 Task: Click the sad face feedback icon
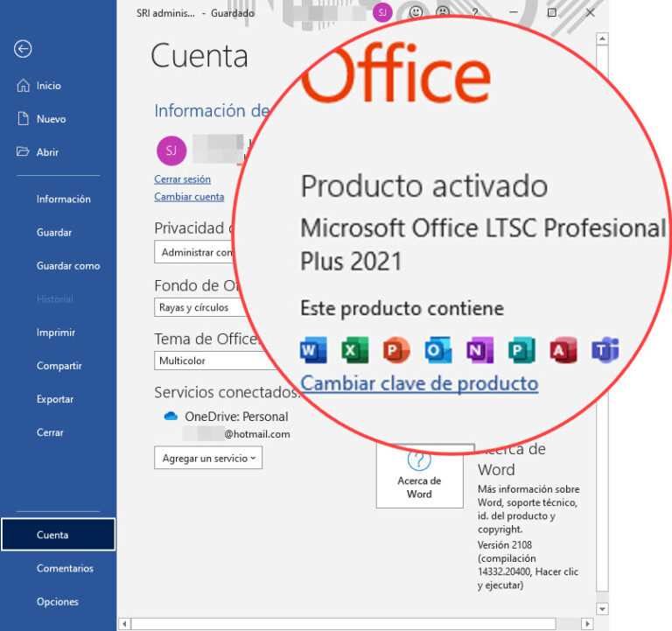(x=443, y=12)
